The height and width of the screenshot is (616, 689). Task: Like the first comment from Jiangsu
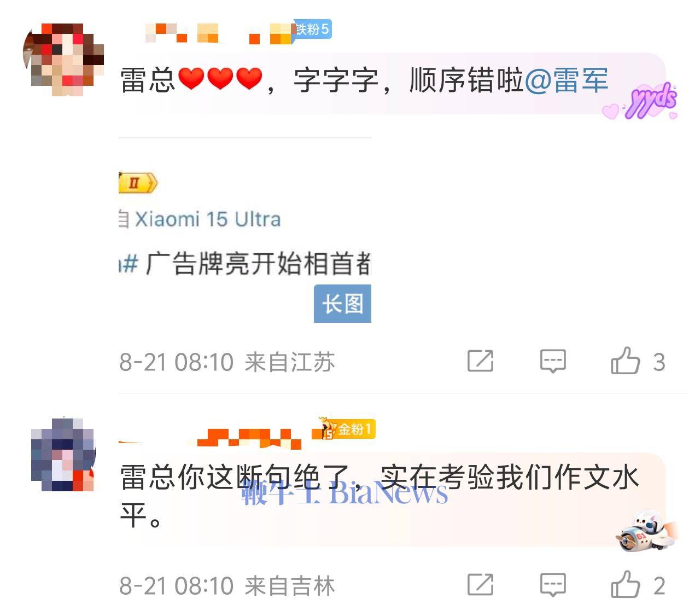(637, 362)
